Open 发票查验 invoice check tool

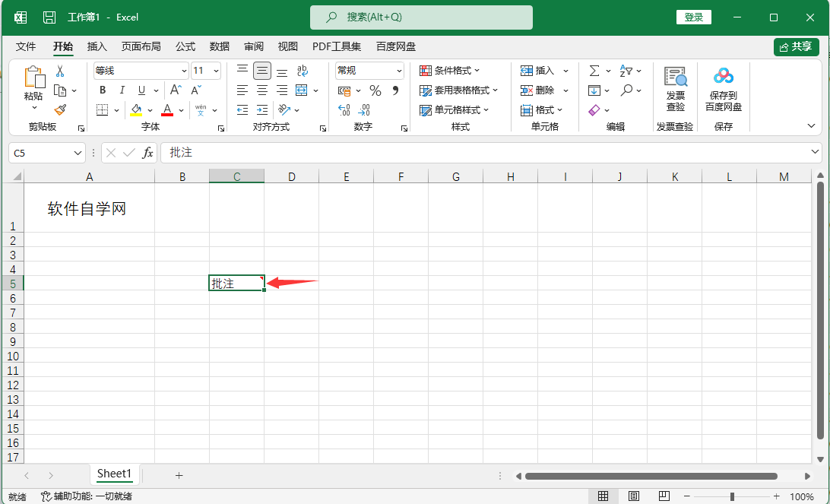[676, 89]
